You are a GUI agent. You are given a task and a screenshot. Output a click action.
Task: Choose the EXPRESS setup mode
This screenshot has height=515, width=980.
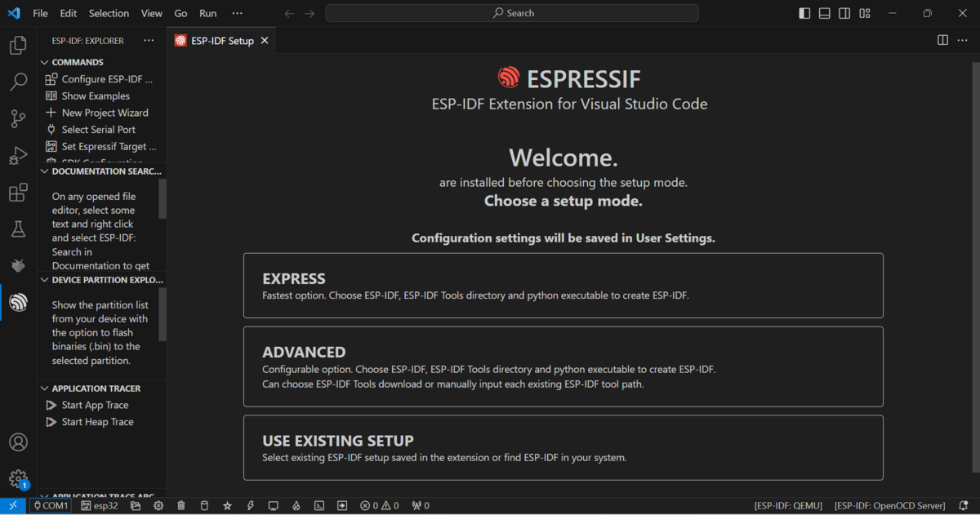click(563, 286)
